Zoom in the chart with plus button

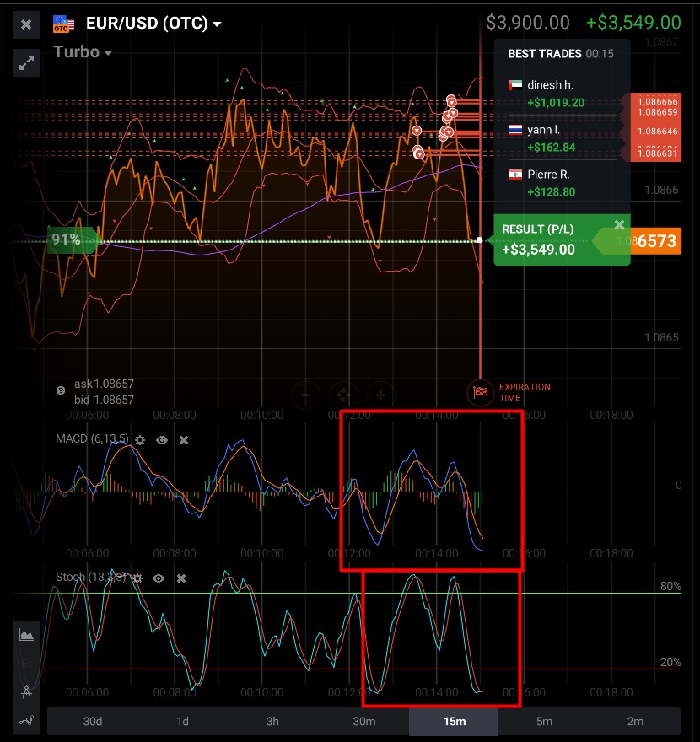[381, 395]
